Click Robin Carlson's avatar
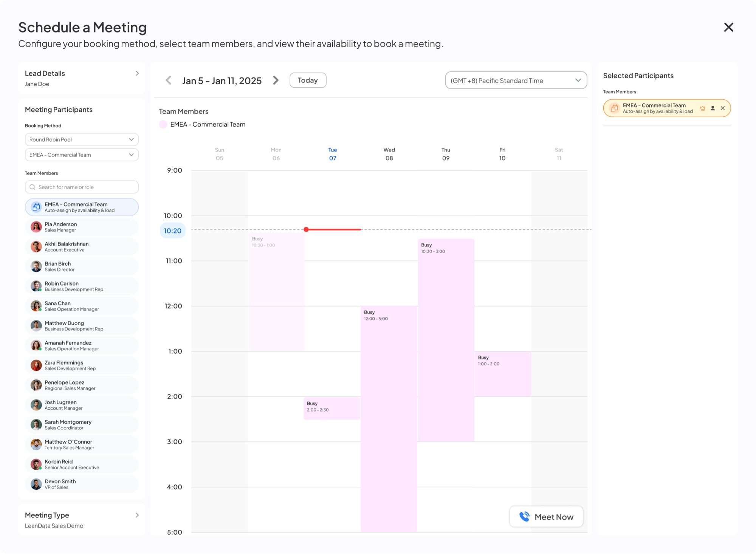This screenshot has width=756, height=554. coord(36,286)
